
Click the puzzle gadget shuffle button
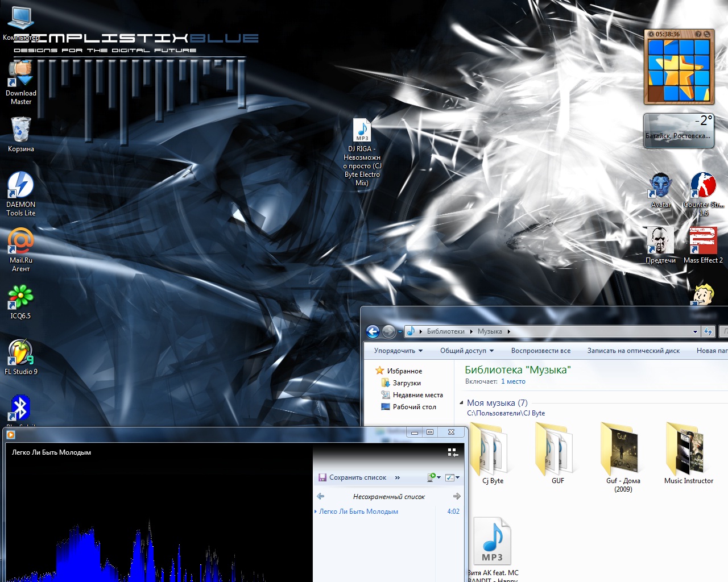point(707,34)
